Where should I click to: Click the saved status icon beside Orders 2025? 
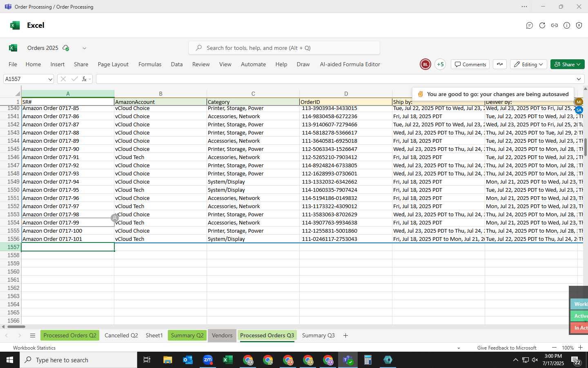[x=66, y=48]
